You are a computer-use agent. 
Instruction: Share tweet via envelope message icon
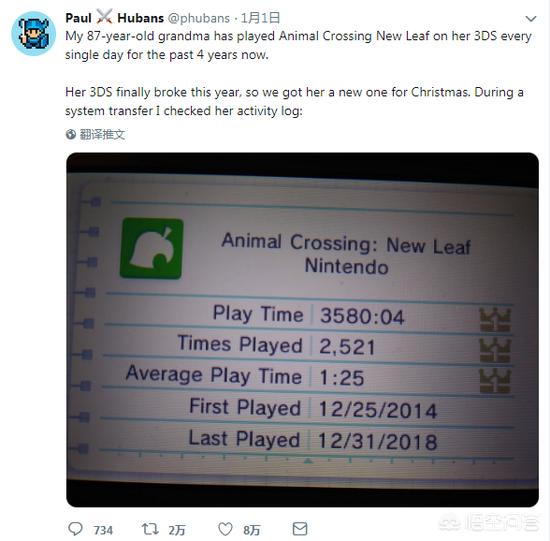300,529
